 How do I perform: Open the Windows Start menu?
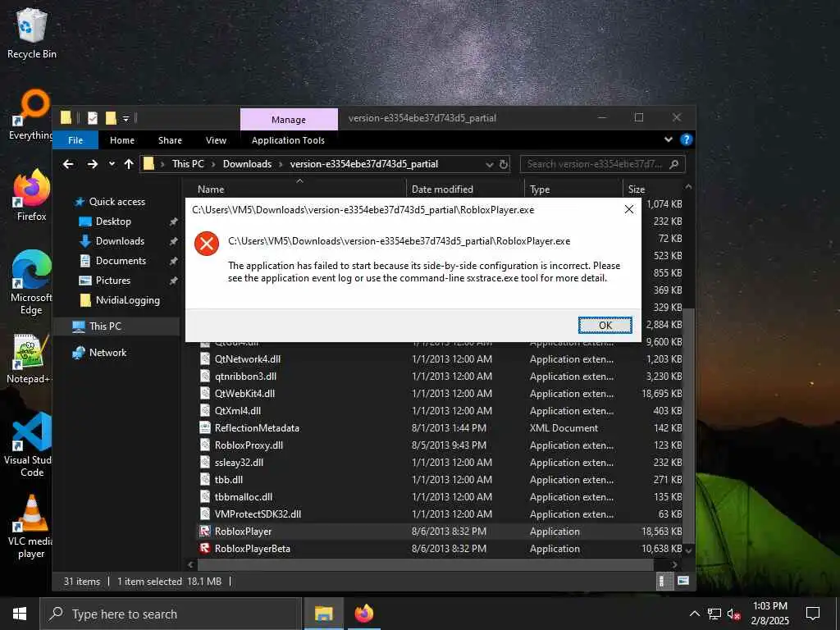coord(20,614)
